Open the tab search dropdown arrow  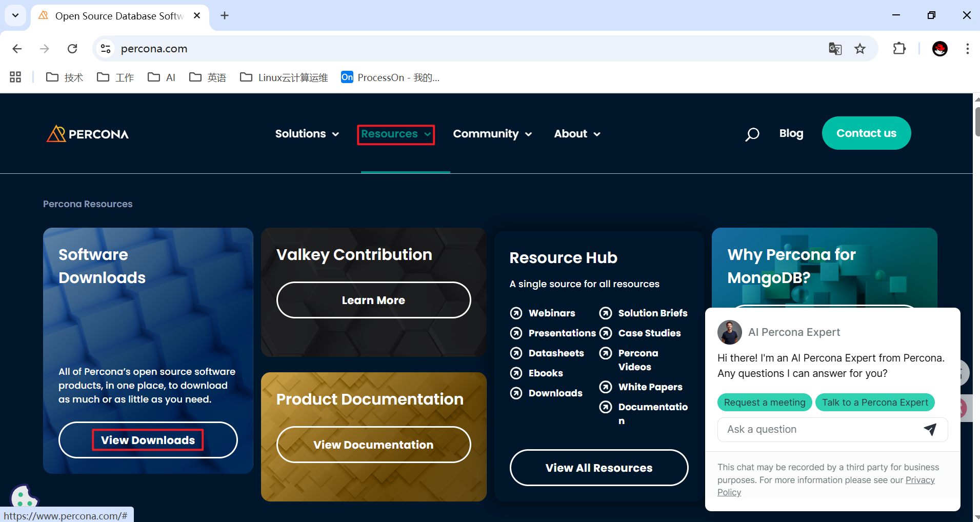15,15
